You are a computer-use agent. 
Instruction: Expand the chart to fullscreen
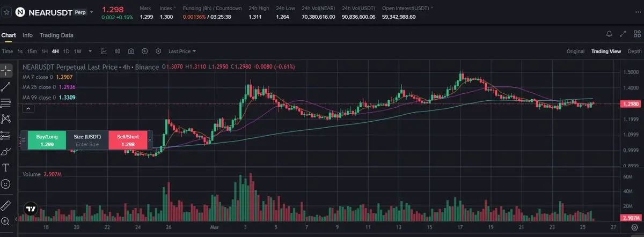point(623,34)
